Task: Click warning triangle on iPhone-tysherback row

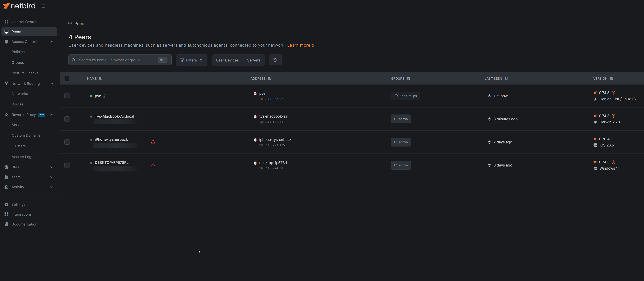Action: pyautogui.click(x=153, y=142)
